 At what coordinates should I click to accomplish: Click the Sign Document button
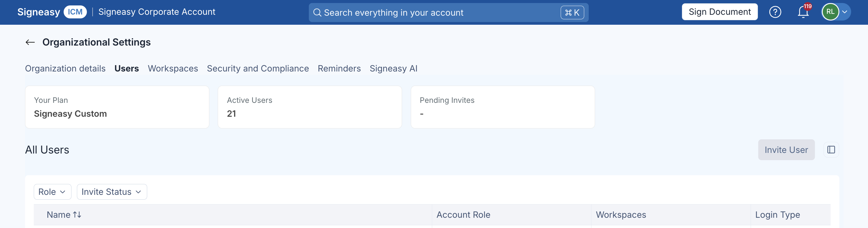[x=719, y=12]
